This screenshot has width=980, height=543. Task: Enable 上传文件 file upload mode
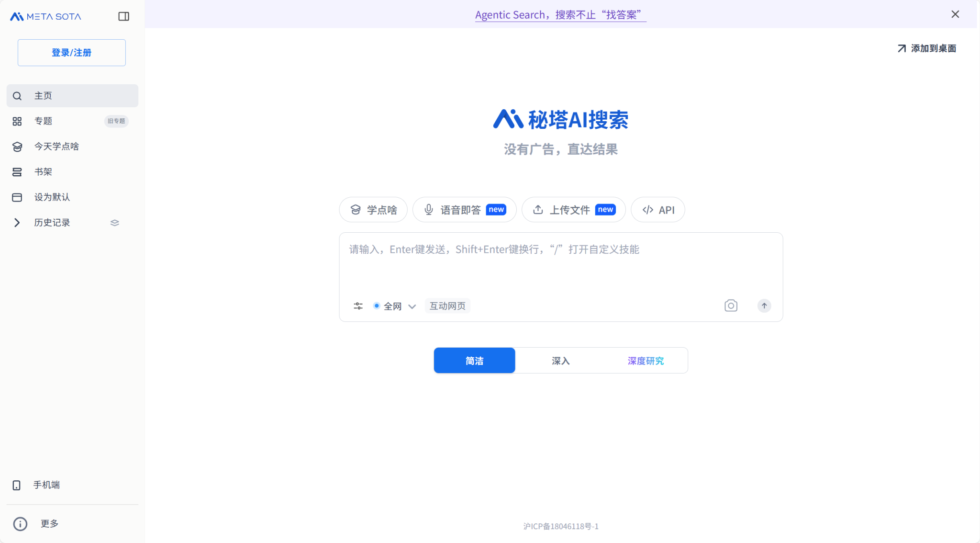point(573,209)
